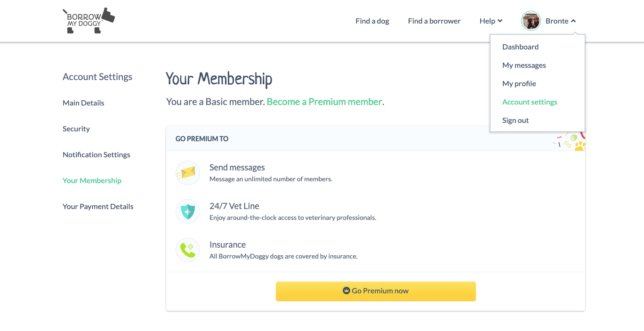
Task: Choose Account settings in user menu
Action: 530,102
